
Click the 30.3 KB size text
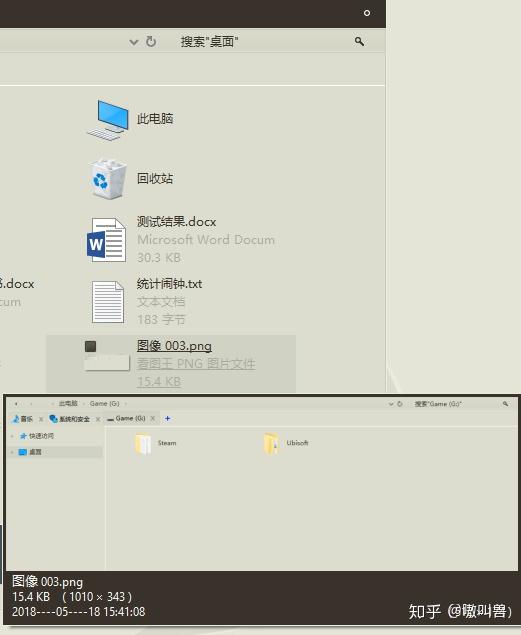(x=159, y=257)
